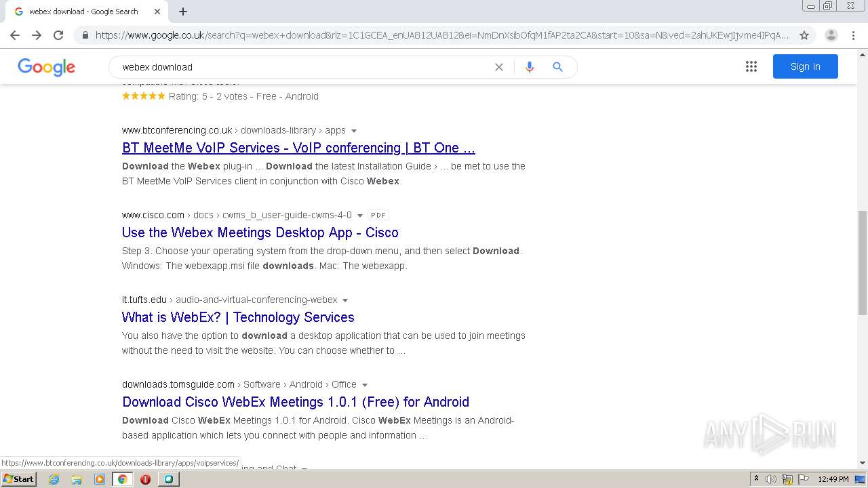
Task: Open the media player taskbar icon
Action: click(x=100, y=479)
